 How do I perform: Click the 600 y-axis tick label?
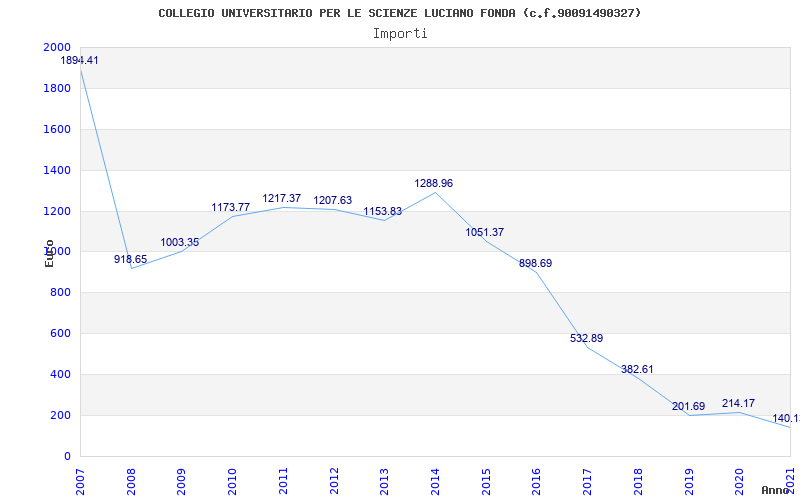point(60,333)
